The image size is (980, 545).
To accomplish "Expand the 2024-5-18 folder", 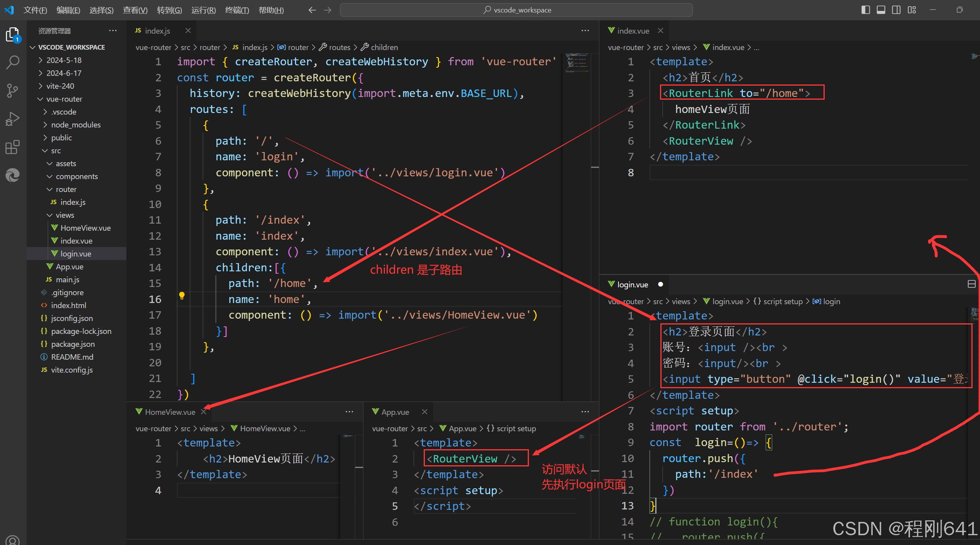I will [64, 60].
